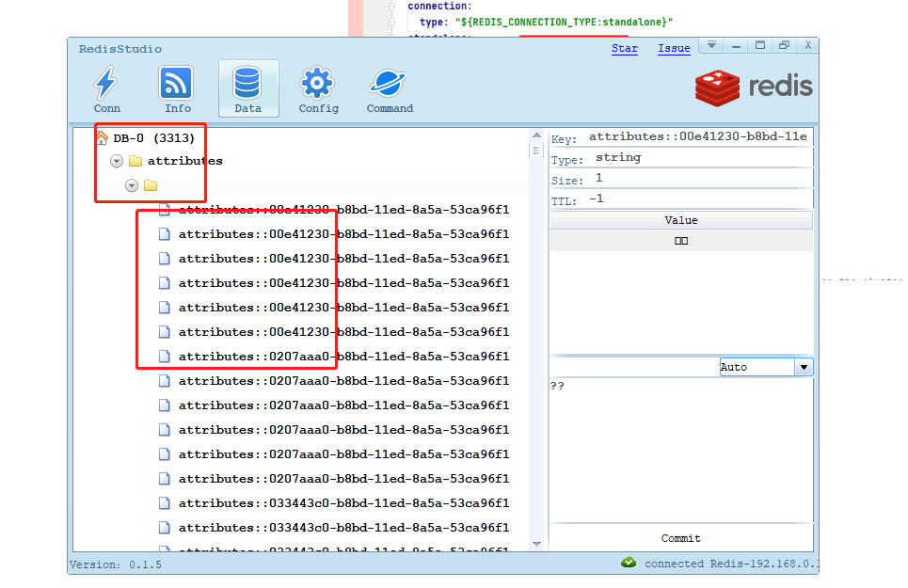The width and height of the screenshot is (908, 588).
Task: Open the Config gear tool
Action: (318, 88)
